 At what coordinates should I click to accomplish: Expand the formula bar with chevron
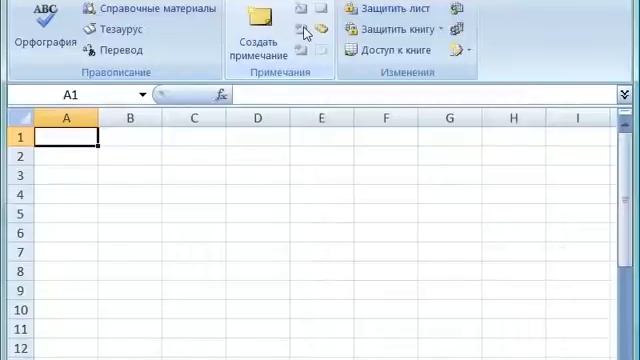point(624,95)
